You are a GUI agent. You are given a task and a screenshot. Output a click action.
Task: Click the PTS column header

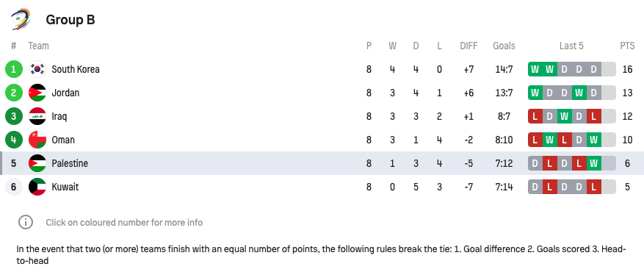point(627,46)
